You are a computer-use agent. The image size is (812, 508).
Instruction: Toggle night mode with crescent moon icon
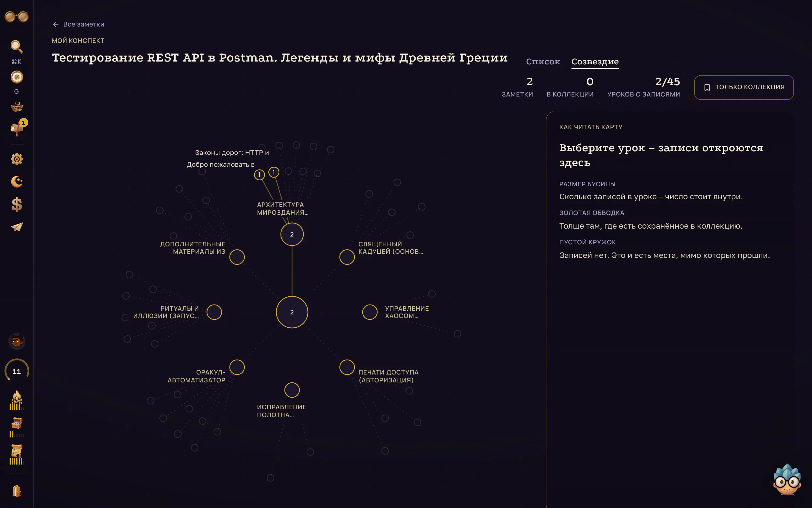[16, 182]
